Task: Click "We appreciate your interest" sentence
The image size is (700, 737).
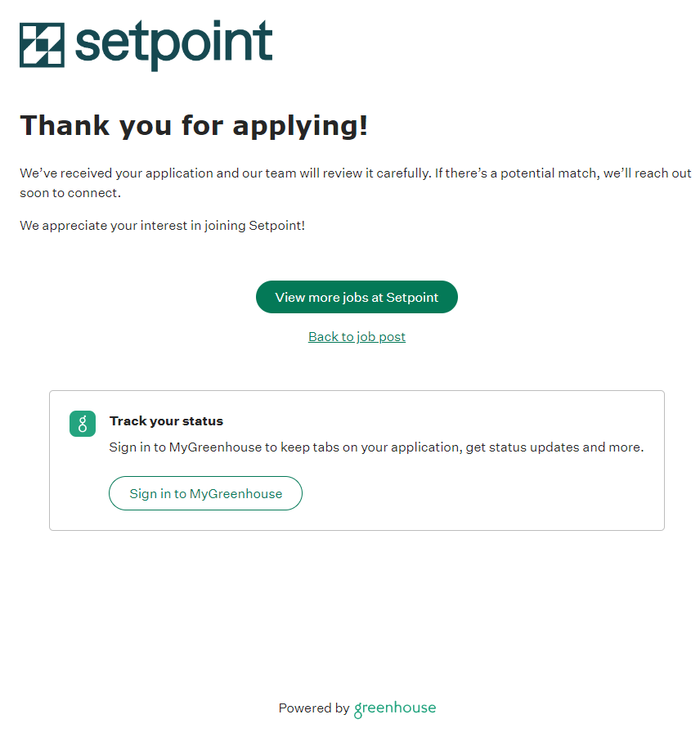Action: [x=162, y=226]
